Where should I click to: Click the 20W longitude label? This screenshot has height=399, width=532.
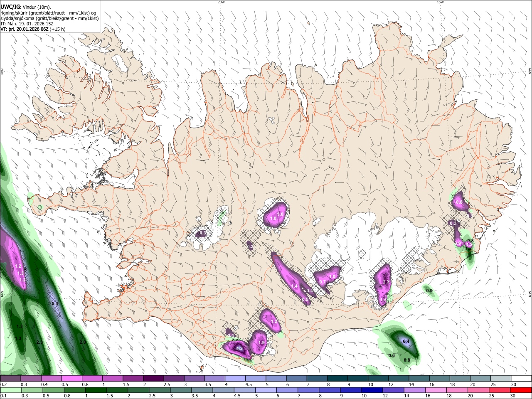[x=221, y=2]
